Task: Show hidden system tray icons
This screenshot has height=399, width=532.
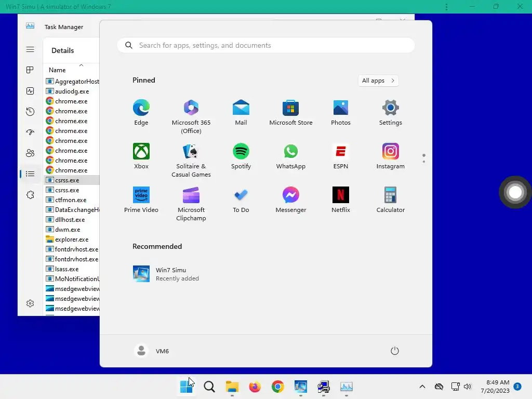Action: (x=422, y=387)
